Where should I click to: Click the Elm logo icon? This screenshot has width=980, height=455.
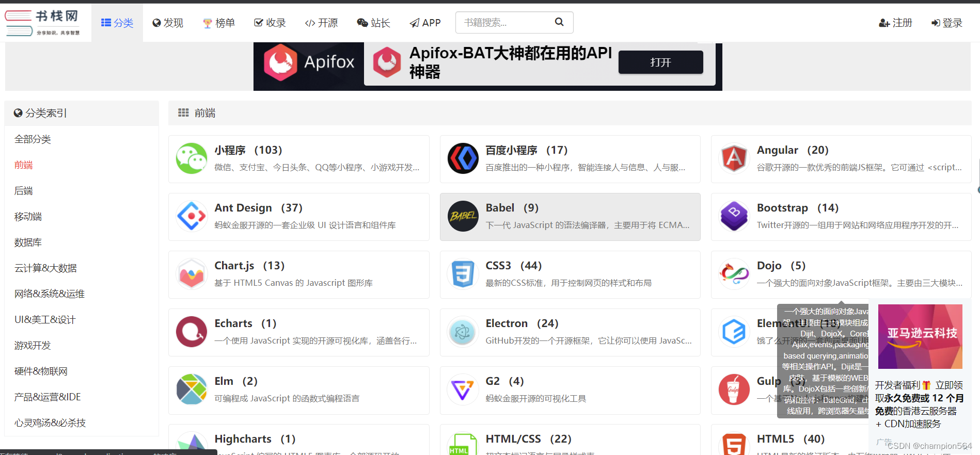[192, 389]
